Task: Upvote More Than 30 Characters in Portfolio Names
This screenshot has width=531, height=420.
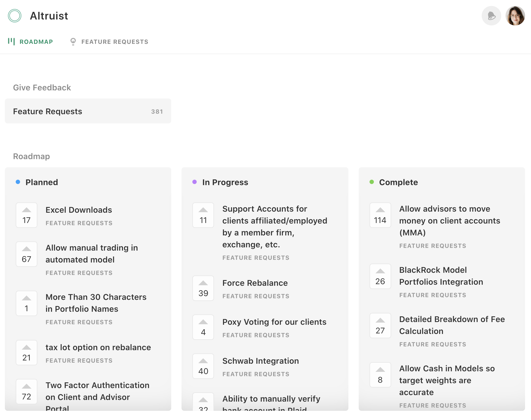Action: pyautogui.click(x=27, y=303)
